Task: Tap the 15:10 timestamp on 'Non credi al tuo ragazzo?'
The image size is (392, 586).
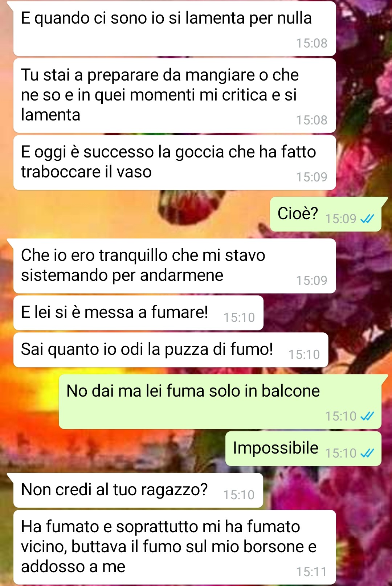Action: tap(239, 495)
